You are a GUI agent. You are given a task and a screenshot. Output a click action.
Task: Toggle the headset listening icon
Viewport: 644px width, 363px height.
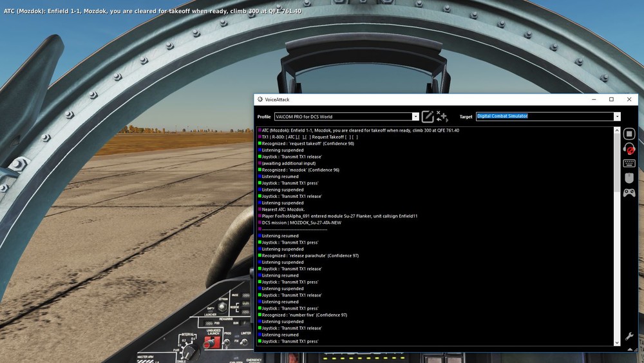click(629, 148)
